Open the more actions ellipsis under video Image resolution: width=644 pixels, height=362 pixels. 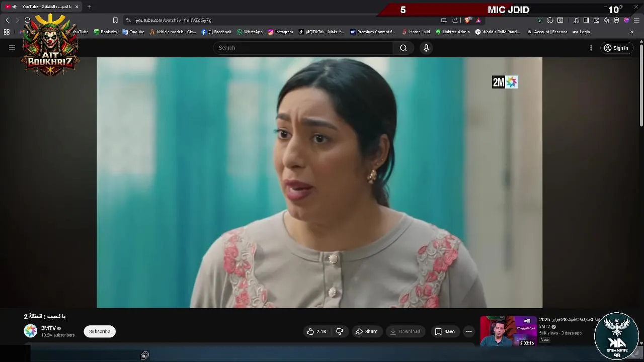pyautogui.click(x=469, y=331)
